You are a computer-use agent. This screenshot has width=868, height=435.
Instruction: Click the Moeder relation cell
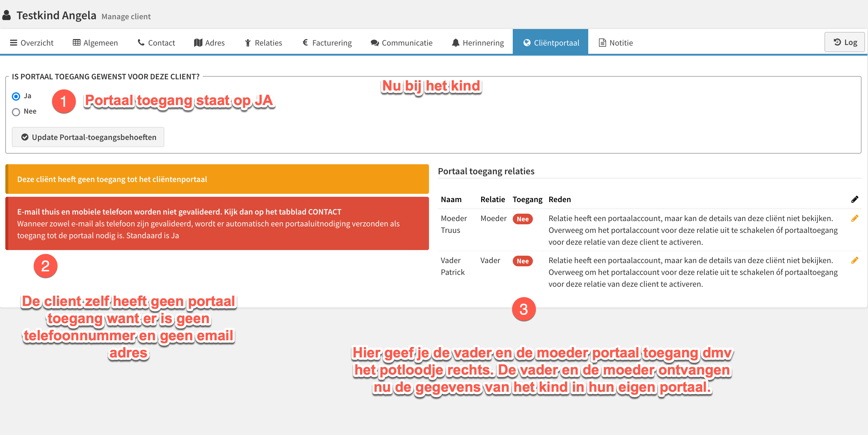(493, 218)
